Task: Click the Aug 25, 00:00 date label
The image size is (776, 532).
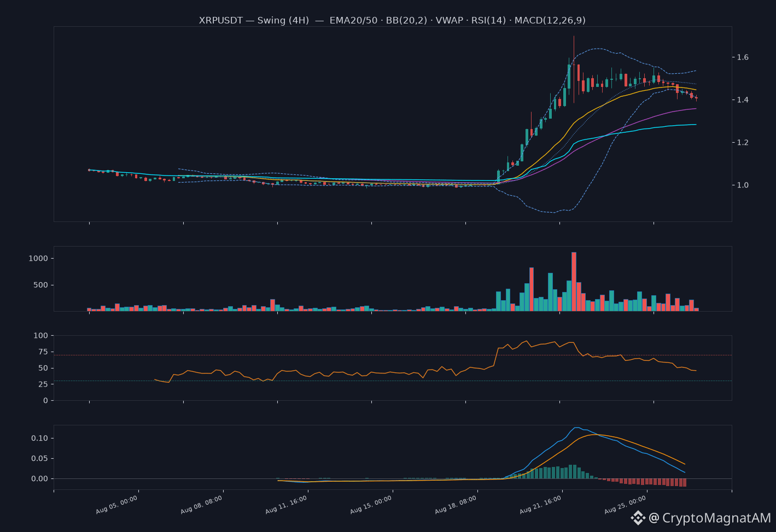Action: [626, 505]
